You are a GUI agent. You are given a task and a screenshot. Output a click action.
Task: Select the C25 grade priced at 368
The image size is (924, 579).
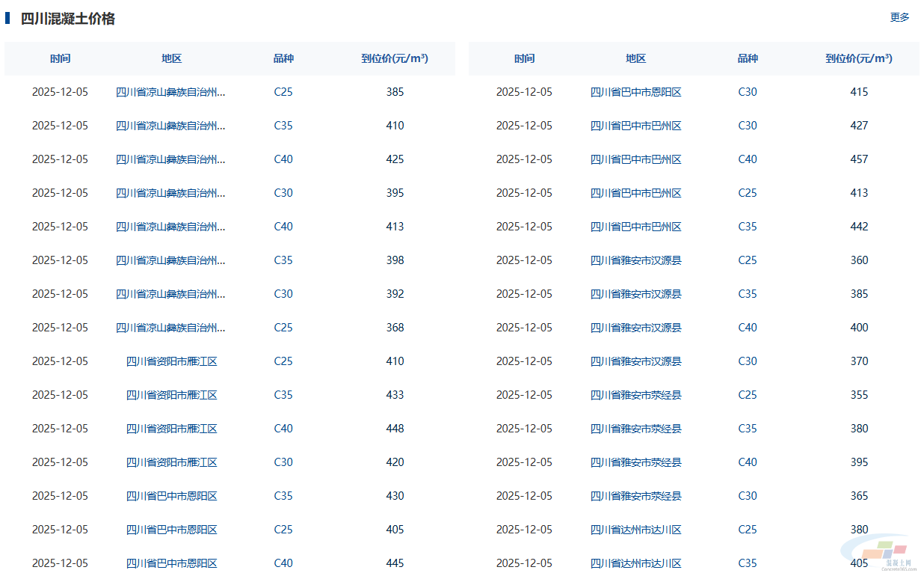[283, 328]
